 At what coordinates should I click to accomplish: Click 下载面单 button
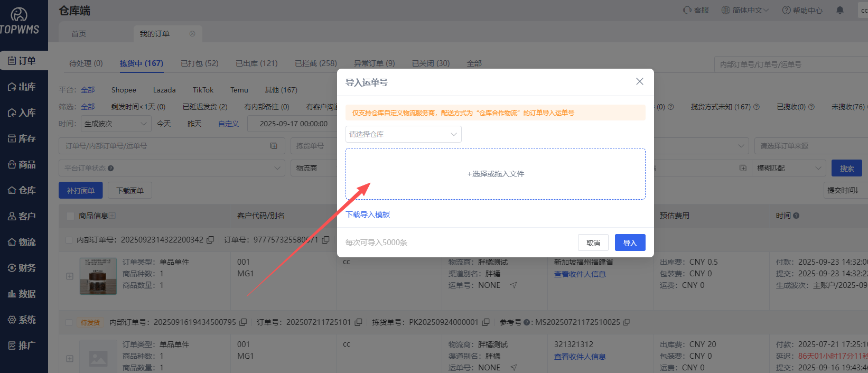(130, 191)
